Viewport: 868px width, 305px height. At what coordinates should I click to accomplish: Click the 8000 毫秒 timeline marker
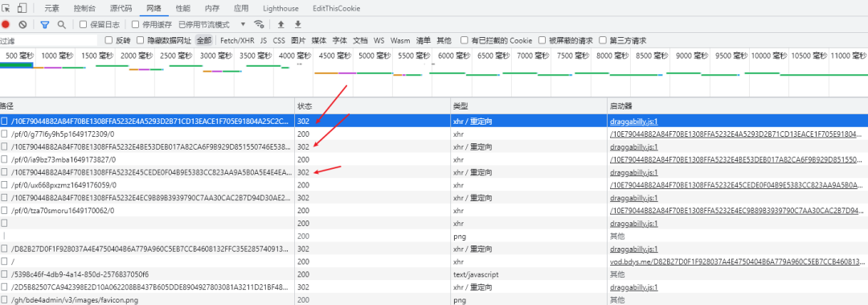(612, 56)
